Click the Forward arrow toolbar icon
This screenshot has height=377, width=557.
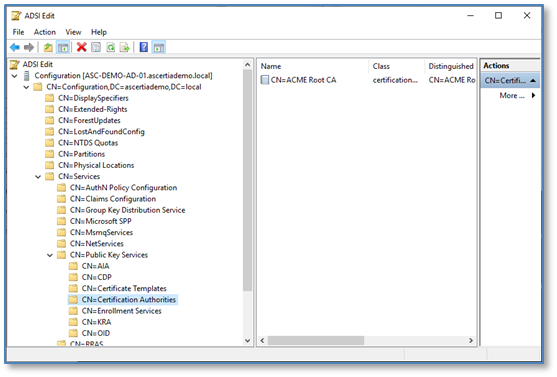pos(29,47)
